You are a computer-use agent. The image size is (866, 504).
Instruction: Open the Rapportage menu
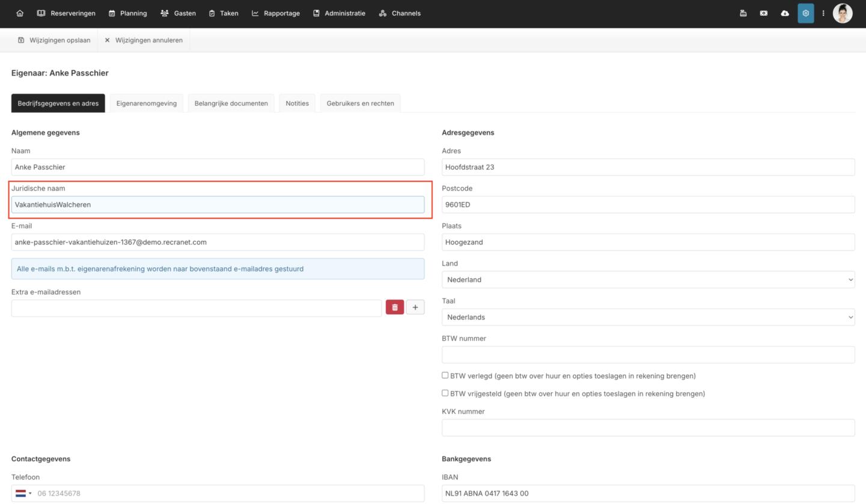point(276,13)
